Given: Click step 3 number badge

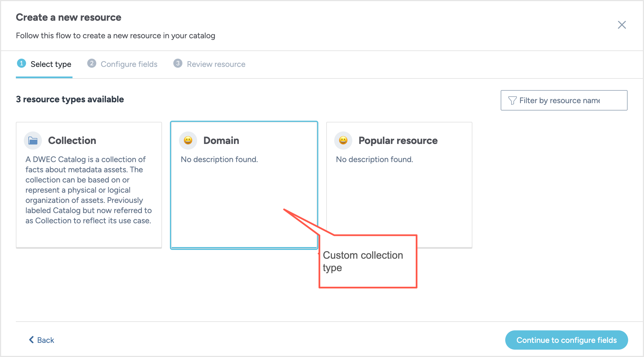Looking at the screenshot, I should pyautogui.click(x=178, y=63).
